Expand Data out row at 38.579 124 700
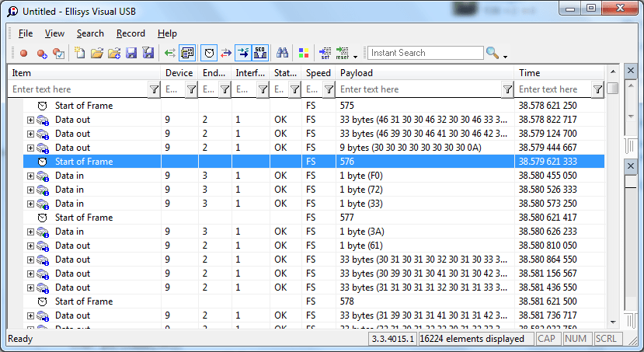 pyautogui.click(x=30, y=134)
